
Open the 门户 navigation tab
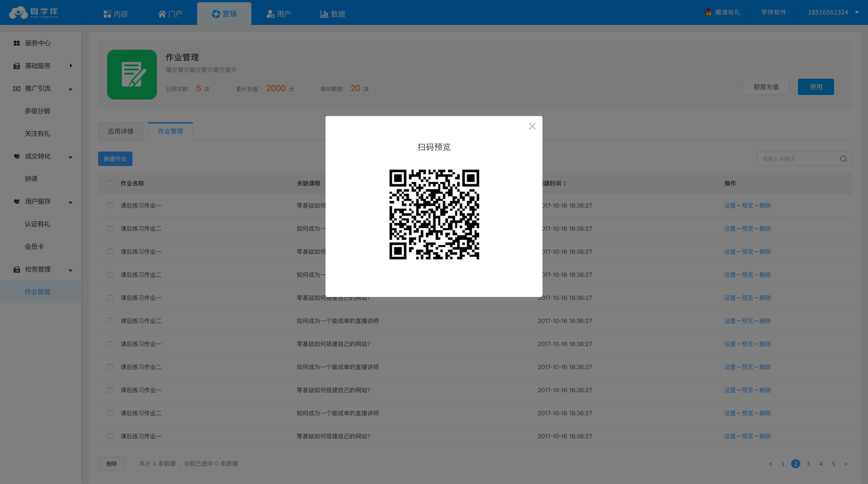(170, 14)
